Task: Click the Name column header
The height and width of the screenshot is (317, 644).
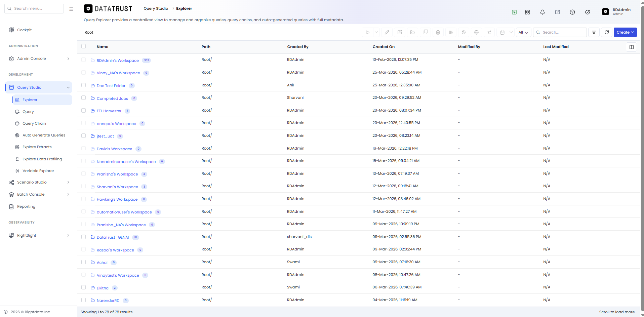Action: click(x=103, y=47)
